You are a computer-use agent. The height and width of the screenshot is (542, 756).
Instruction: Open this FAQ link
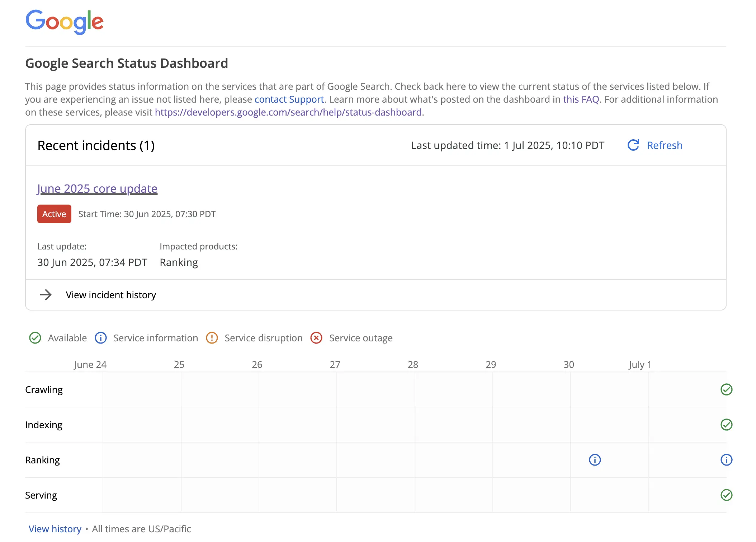[581, 99]
